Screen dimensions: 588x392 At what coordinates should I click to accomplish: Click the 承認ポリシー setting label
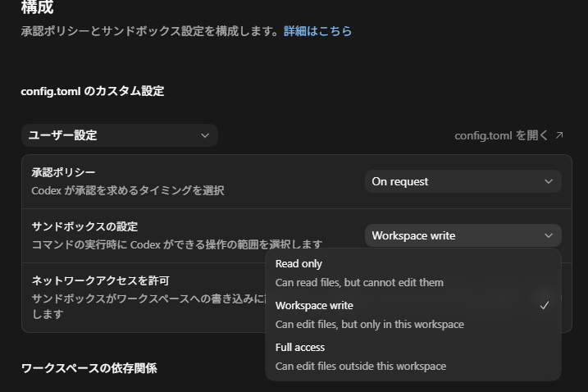tap(63, 172)
